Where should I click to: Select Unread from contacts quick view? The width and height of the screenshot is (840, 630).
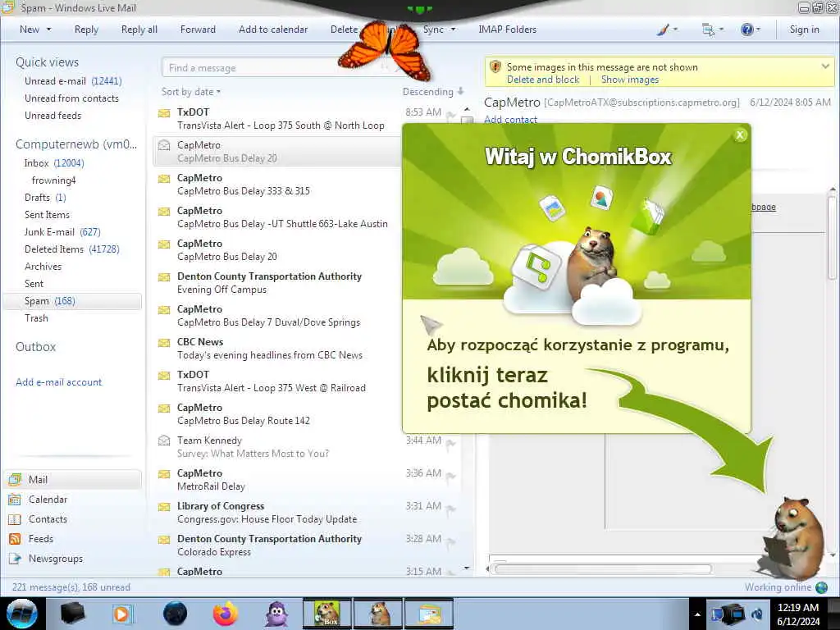click(x=71, y=98)
